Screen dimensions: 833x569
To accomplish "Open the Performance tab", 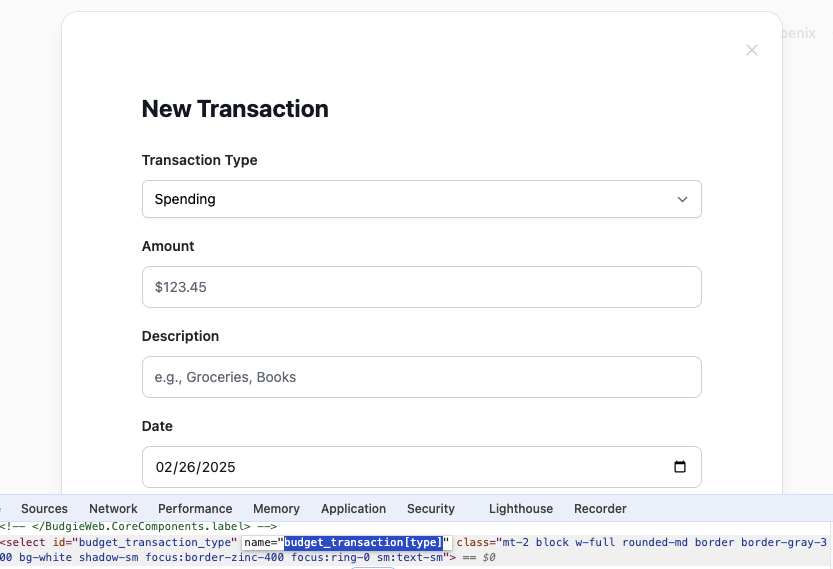I will point(195,508).
